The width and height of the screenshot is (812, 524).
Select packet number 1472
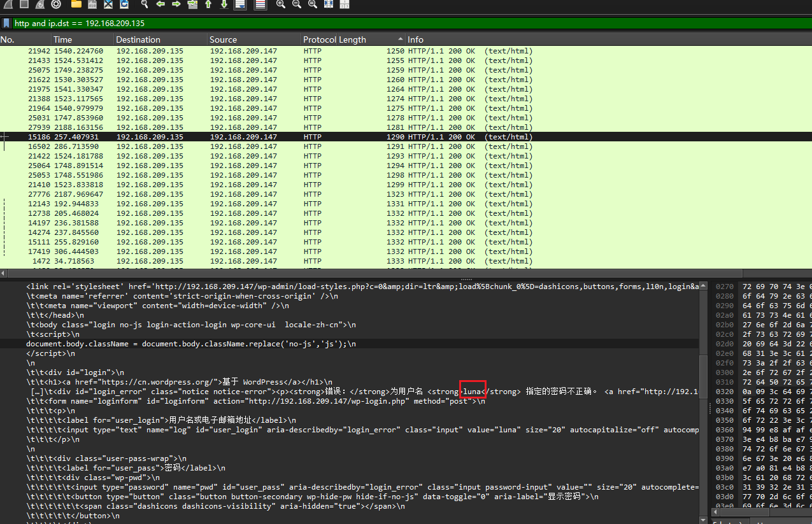pos(406,261)
